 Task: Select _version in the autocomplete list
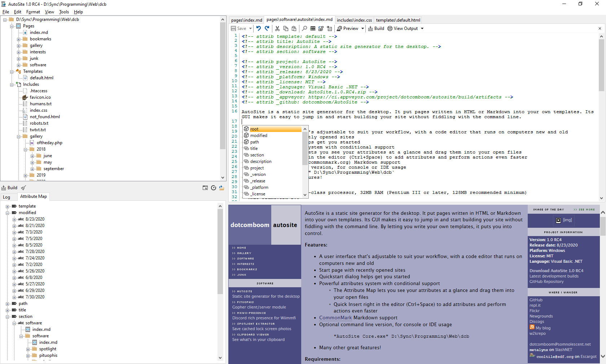click(x=258, y=174)
